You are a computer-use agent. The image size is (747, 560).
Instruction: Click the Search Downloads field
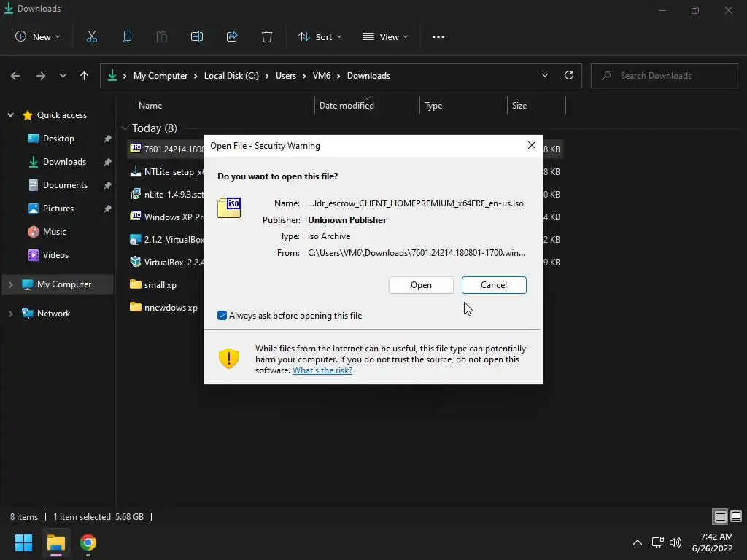point(665,76)
